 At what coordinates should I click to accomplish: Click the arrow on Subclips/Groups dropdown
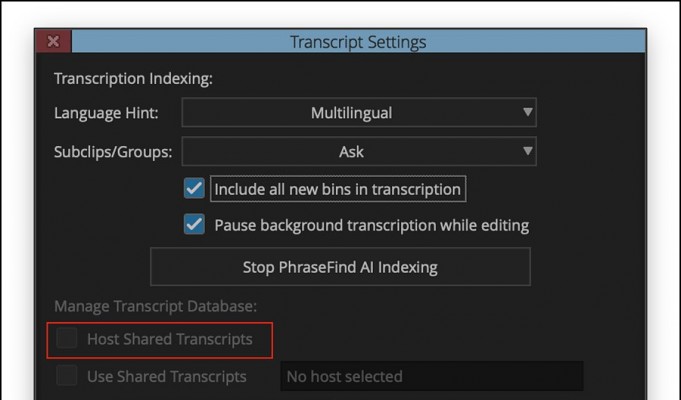tap(527, 152)
